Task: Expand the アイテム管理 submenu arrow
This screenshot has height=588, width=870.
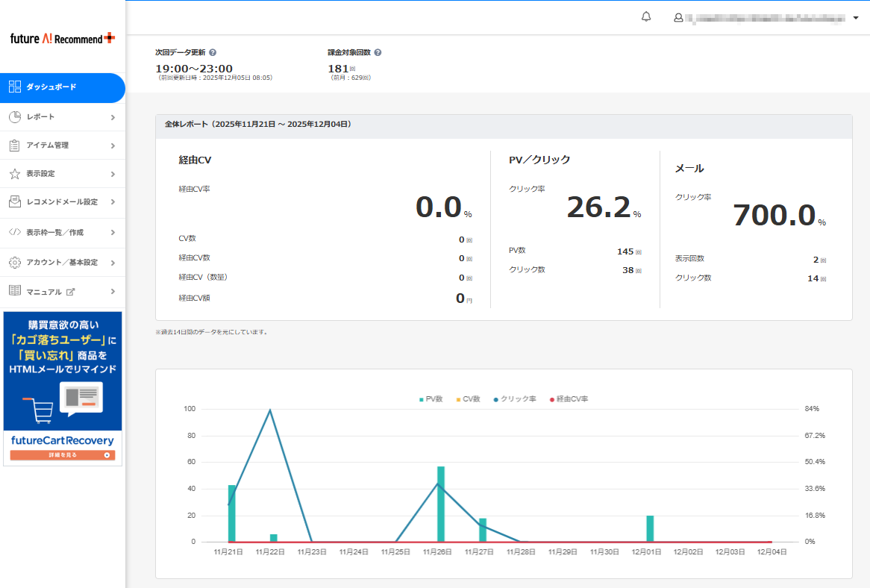Action: [113, 146]
